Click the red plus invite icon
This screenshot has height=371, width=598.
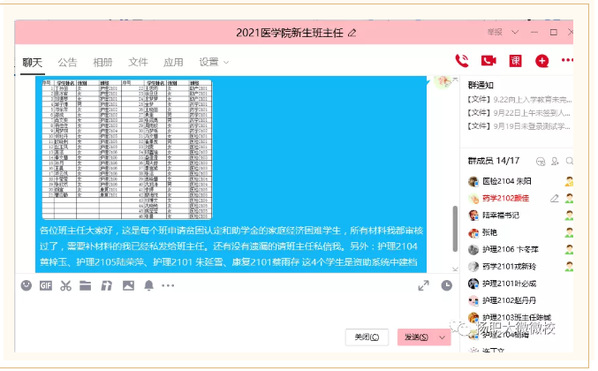[542, 61]
